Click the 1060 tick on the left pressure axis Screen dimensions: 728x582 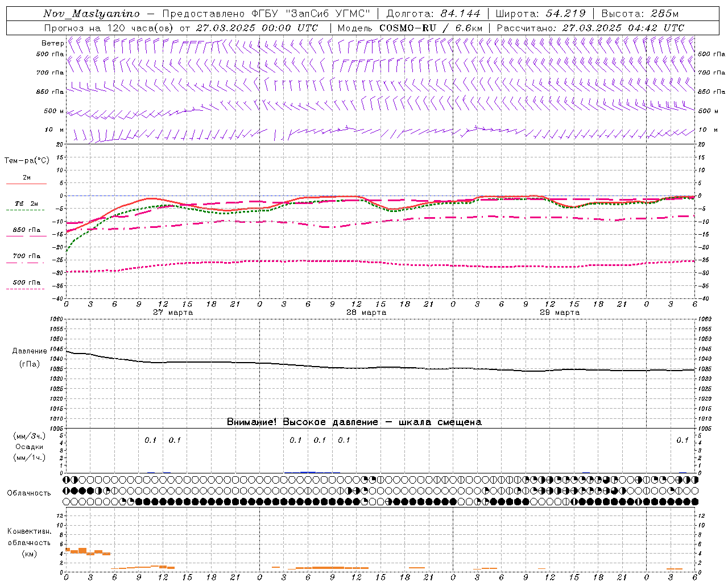point(57,319)
